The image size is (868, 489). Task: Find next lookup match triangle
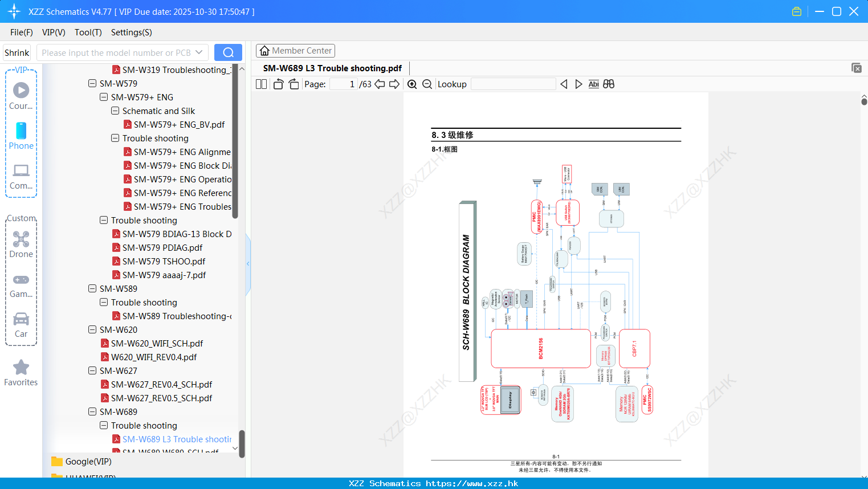[x=578, y=84]
